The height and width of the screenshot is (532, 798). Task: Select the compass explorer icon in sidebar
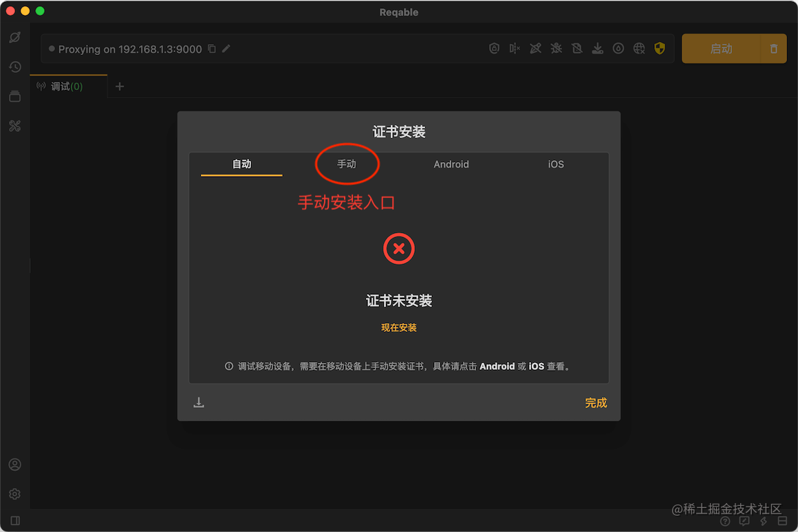(15, 37)
